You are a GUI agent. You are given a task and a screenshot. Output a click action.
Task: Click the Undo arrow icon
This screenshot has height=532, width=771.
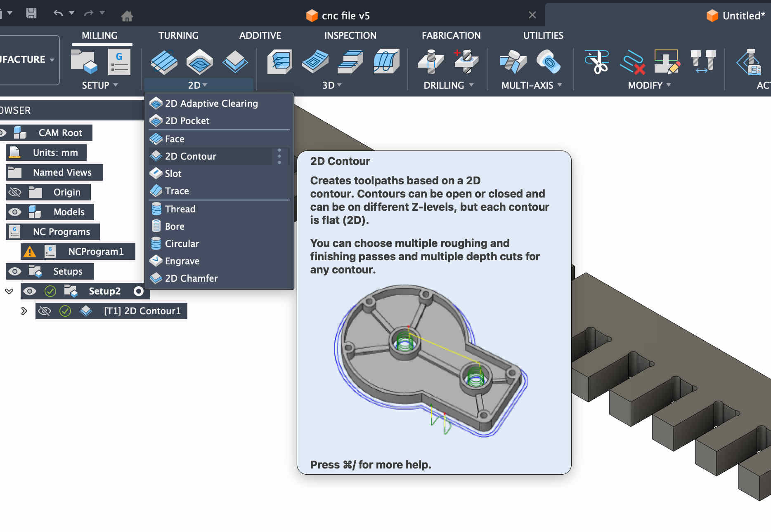click(58, 13)
